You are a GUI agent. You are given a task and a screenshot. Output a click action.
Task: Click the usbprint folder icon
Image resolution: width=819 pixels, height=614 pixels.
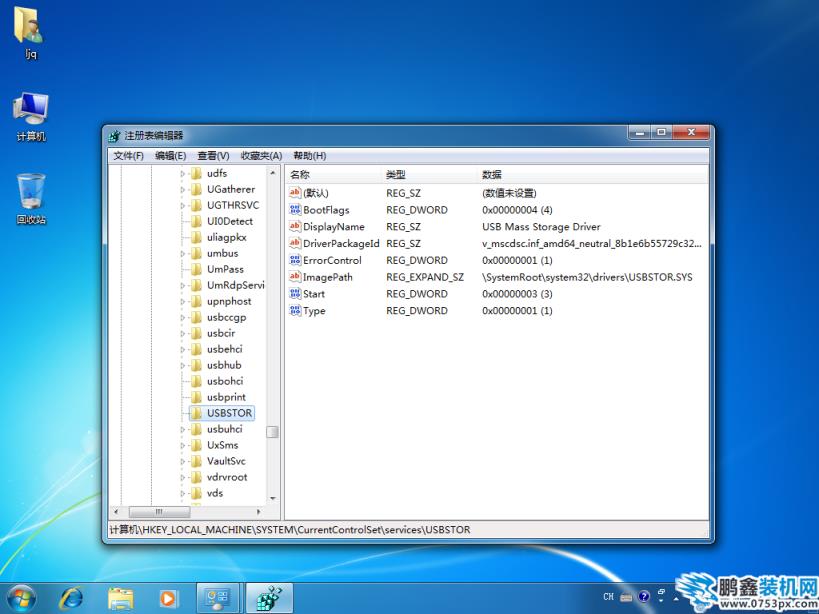(x=196, y=397)
